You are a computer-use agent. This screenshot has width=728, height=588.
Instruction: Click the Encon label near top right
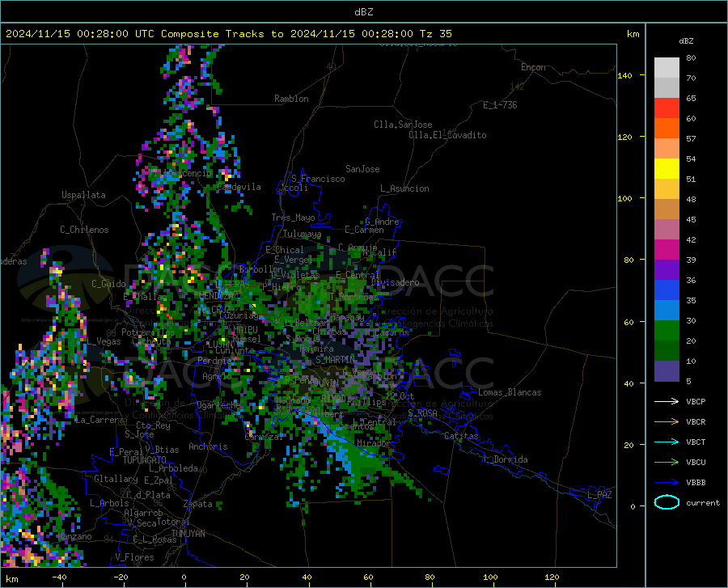533,67
